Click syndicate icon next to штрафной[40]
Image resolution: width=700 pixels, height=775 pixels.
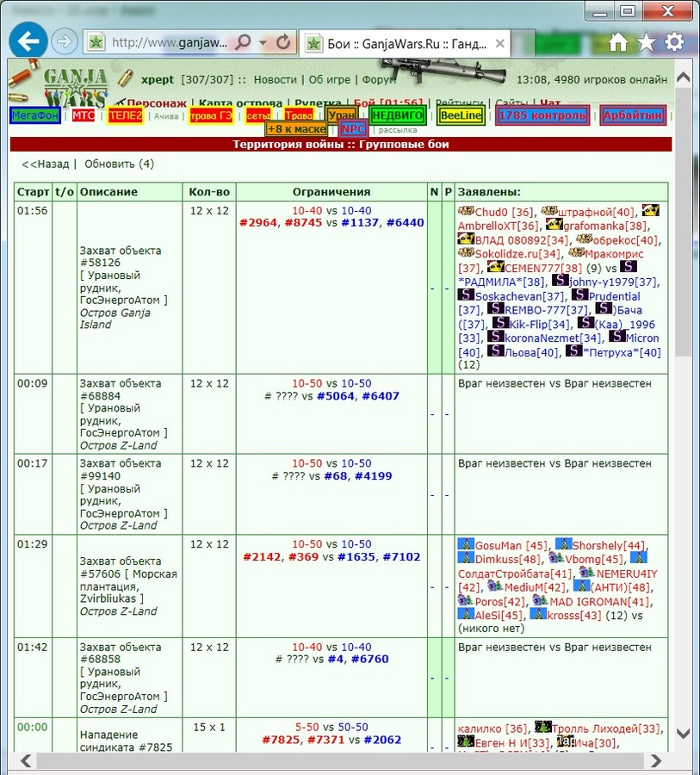coord(549,211)
